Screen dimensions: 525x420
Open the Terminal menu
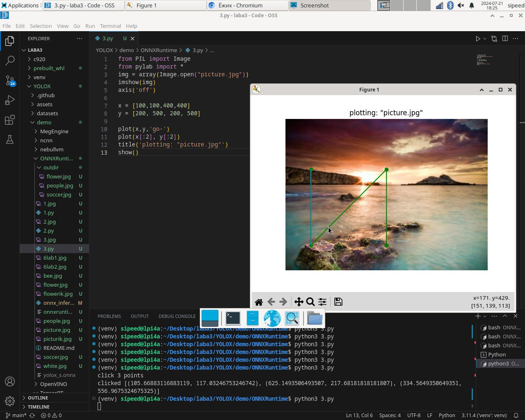110,26
